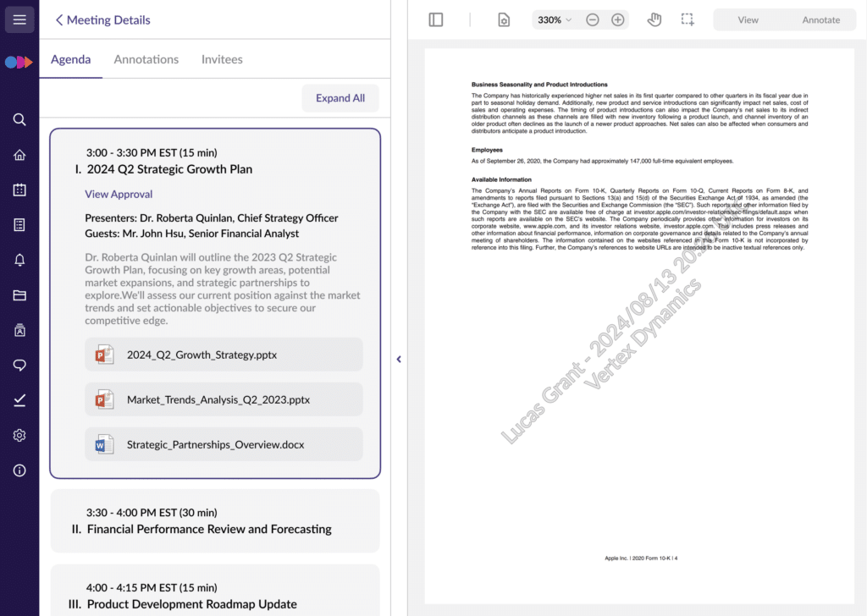Open the folder icon in sidebar
This screenshot has width=867, height=616.
click(x=19, y=295)
